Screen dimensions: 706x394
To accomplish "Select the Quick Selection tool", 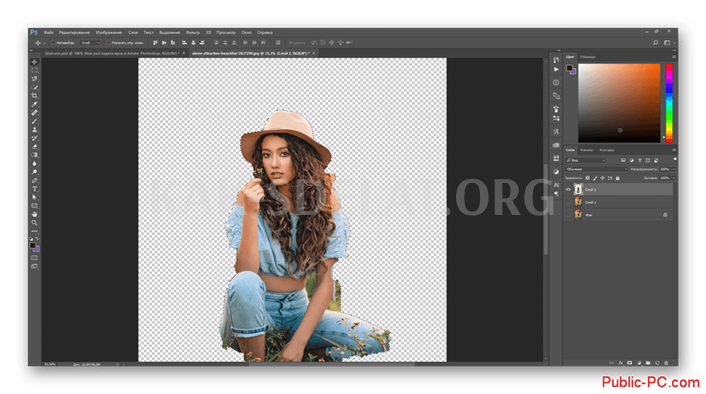I will (35, 87).
